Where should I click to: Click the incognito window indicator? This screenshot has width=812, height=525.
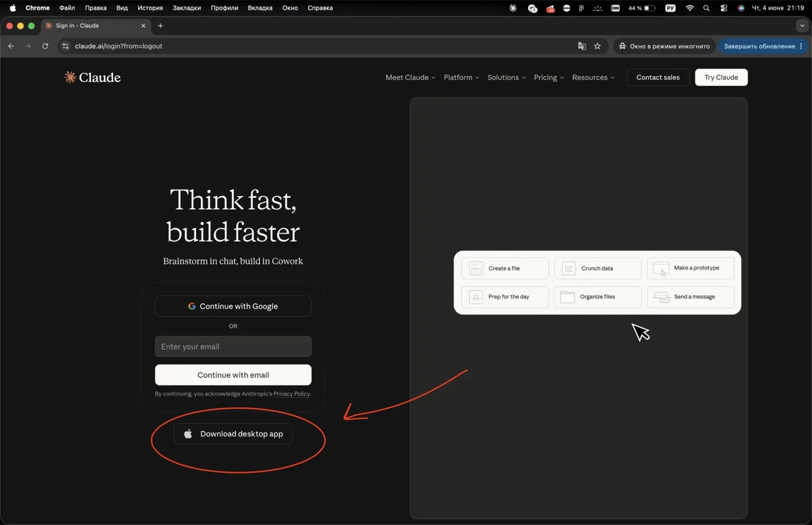point(664,46)
